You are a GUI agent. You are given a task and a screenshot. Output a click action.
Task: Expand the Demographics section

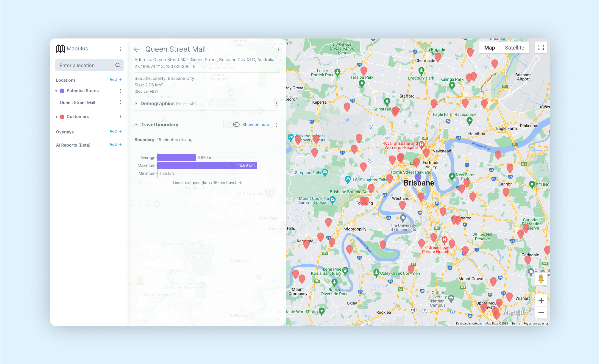pyautogui.click(x=136, y=103)
